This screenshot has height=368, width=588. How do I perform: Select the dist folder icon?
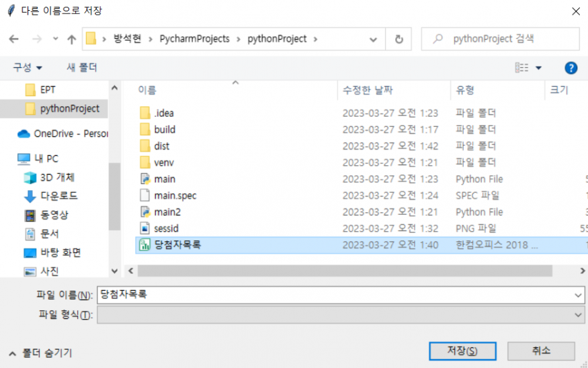[x=145, y=146]
